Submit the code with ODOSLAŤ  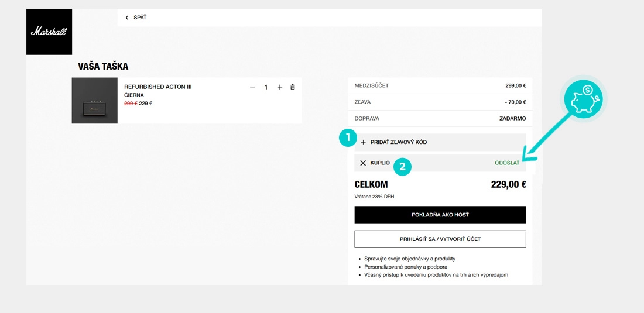[x=507, y=163]
